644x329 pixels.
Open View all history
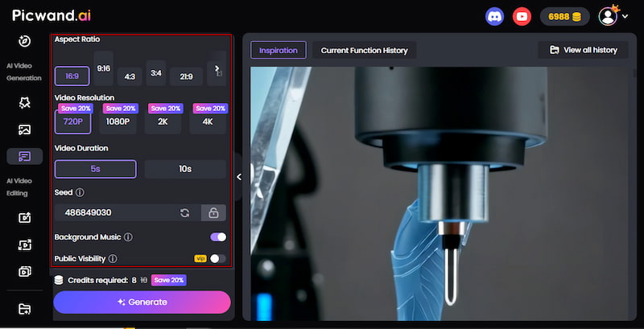click(x=583, y=50)
